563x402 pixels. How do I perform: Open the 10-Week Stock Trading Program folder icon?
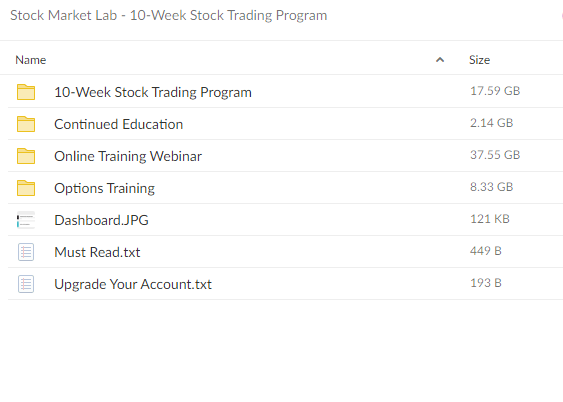pyautogui.click(x=26, y=92)
